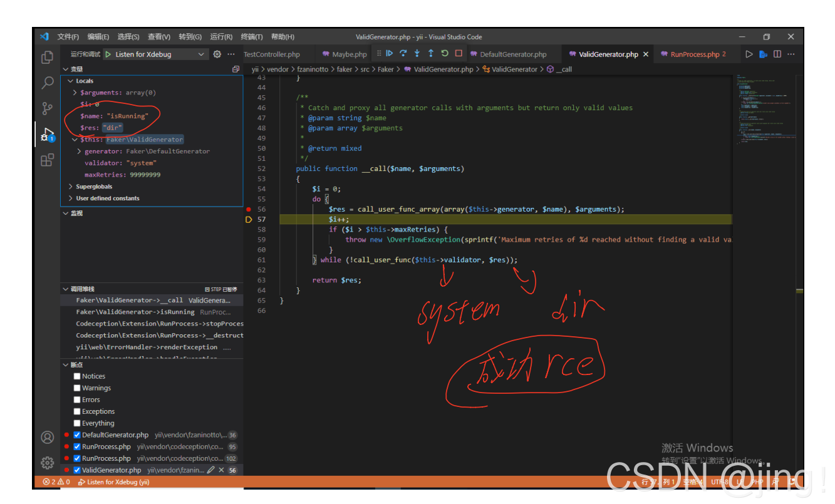The image size is (835, 504).
Task: Toggle the Warnings breakpoint checkbox
Action: point(77,388)
